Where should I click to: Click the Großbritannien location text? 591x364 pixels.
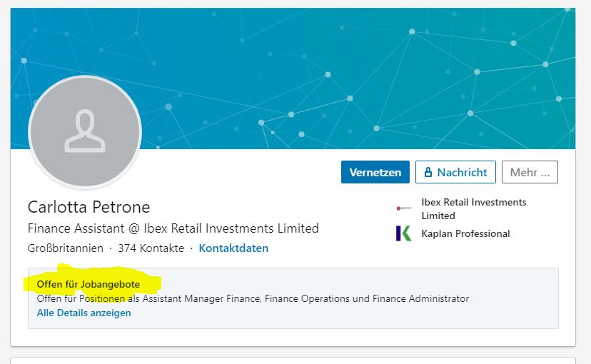[x=65, y=248]
